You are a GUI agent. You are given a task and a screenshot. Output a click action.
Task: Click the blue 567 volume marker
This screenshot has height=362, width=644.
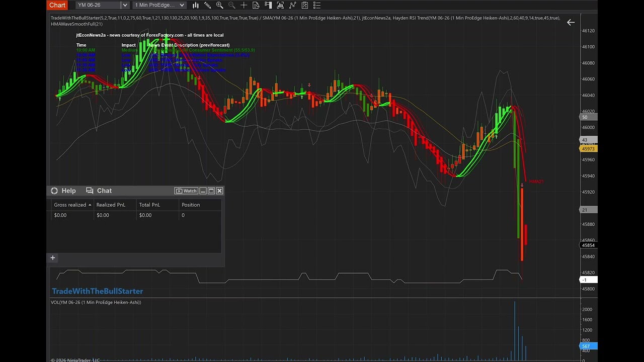[x=588, y=346]
